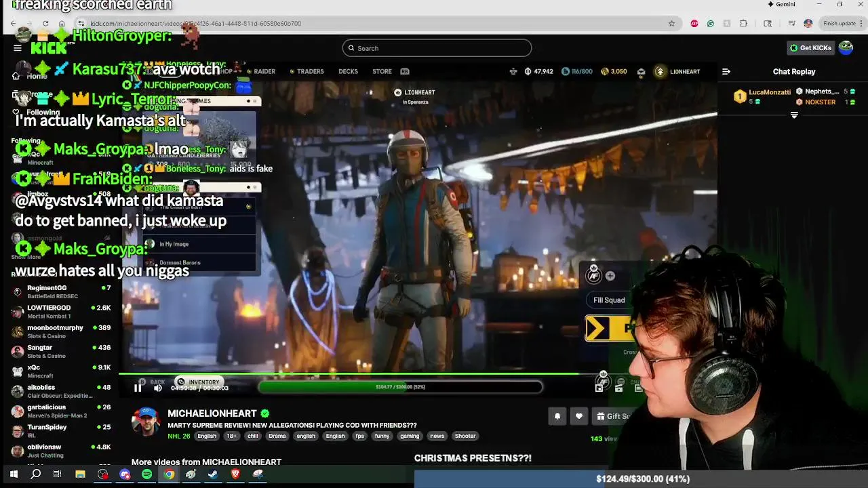Select the gaming tag
868x488 pixels.
[x=410, y=436]
